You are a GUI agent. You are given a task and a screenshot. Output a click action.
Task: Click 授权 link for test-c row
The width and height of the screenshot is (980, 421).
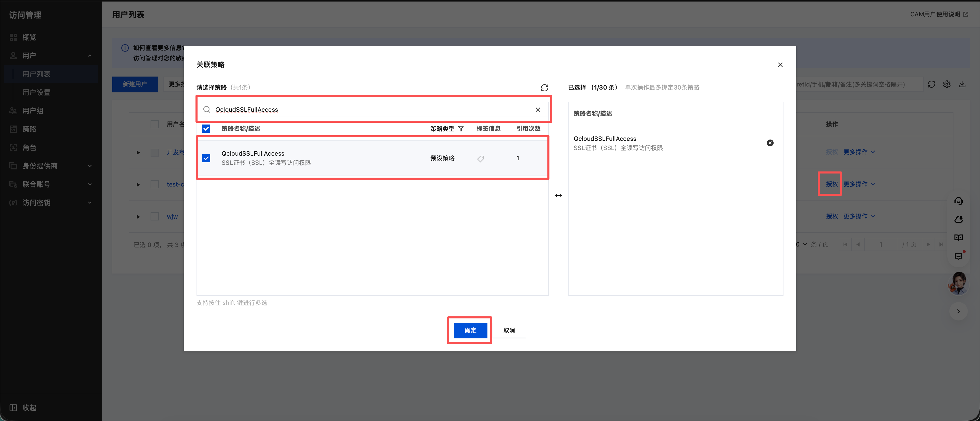[832, 184]
